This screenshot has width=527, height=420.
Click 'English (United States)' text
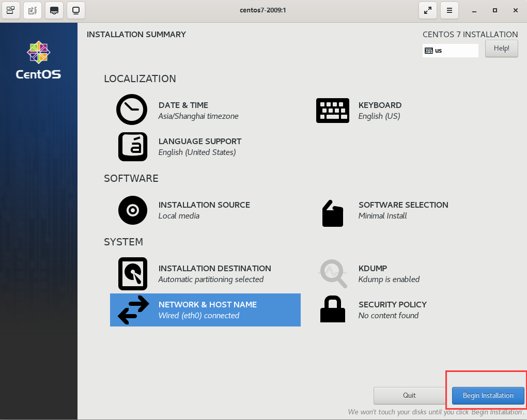(197, 152)
